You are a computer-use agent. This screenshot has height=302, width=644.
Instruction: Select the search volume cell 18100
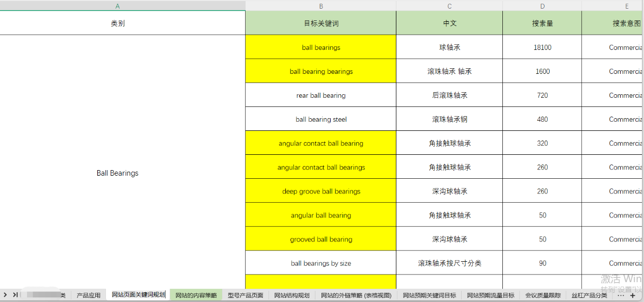coord(542,47)
